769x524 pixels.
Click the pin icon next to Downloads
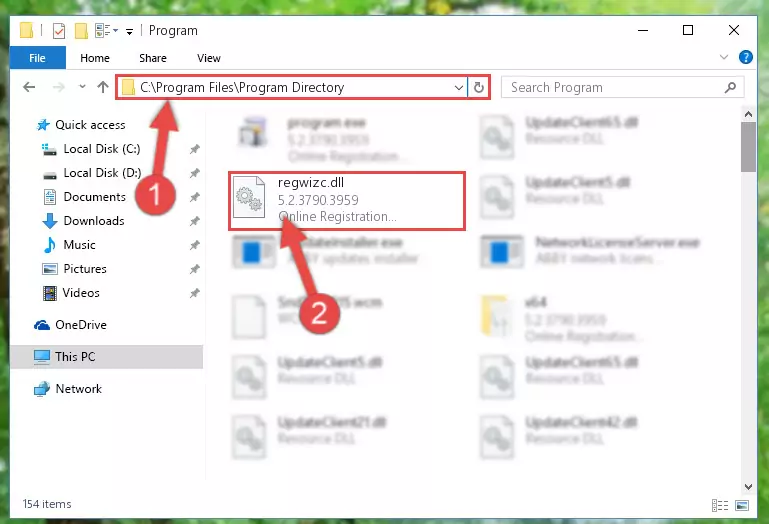(x=195, y=221)
